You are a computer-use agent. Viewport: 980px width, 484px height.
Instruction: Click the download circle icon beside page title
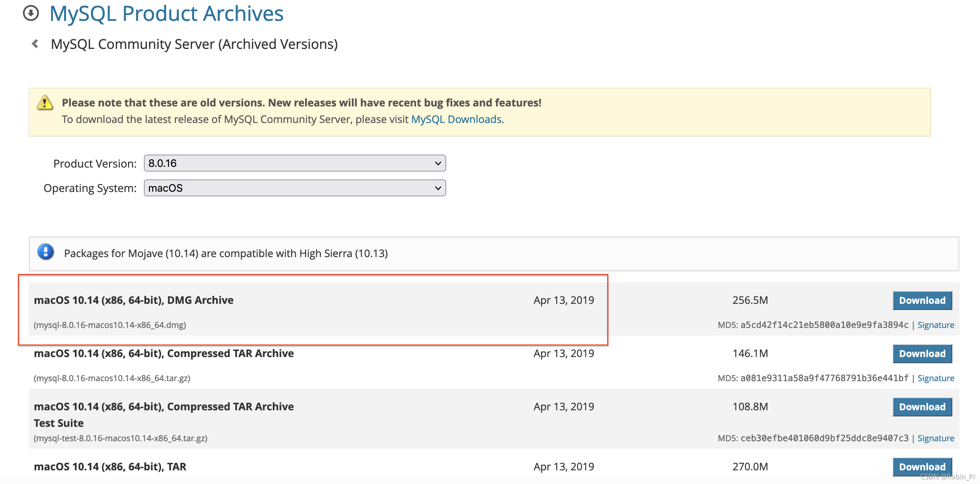31,13
